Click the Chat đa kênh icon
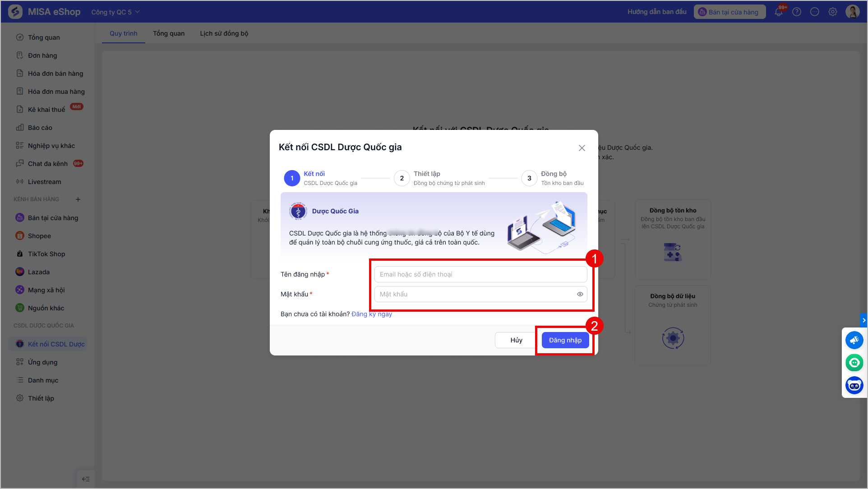 click(x=20, y=164)
